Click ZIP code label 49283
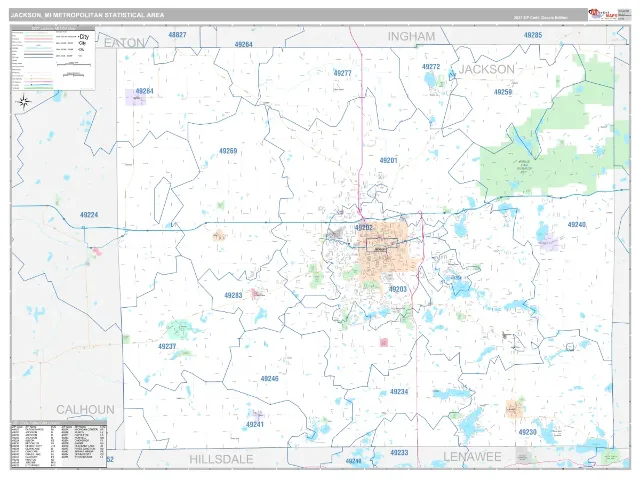 (x=233, y=295)
